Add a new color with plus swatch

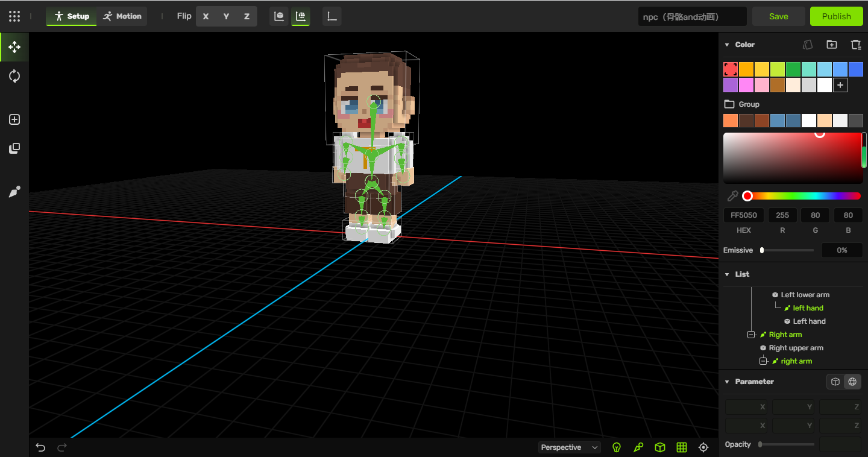pyautogui.click(x=840, y=85)
